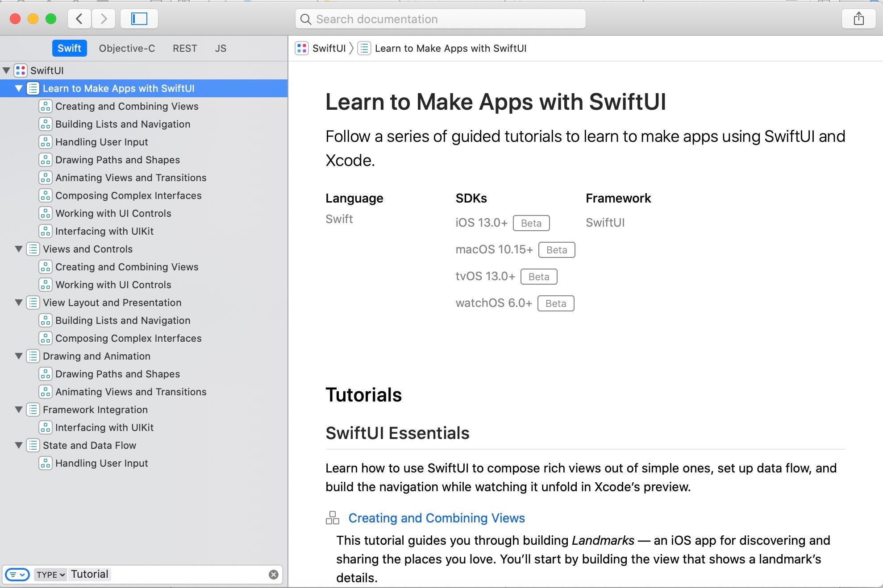Click the tutorial icon beside Creating and Combining Views link
The height and width of the screenshot is (588, 883).
[x=333, y=518]
